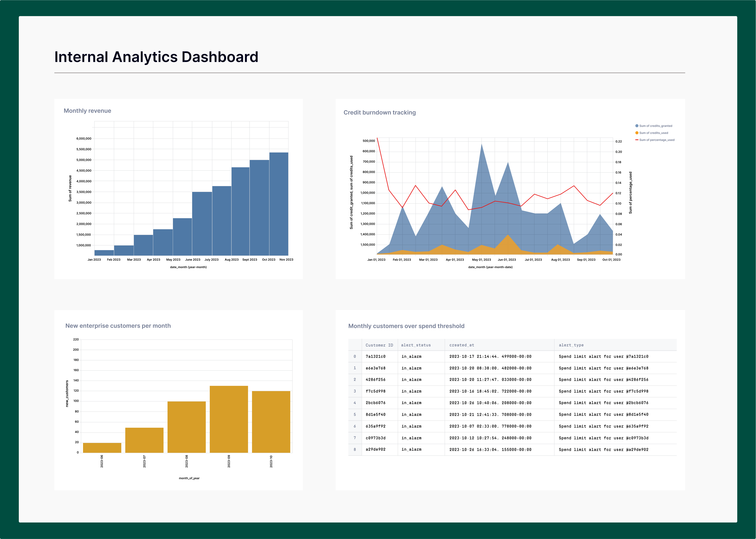This screenshot has width=756, height=539.
Task: Click the Credit burndown tracking title
Action: 379,112
